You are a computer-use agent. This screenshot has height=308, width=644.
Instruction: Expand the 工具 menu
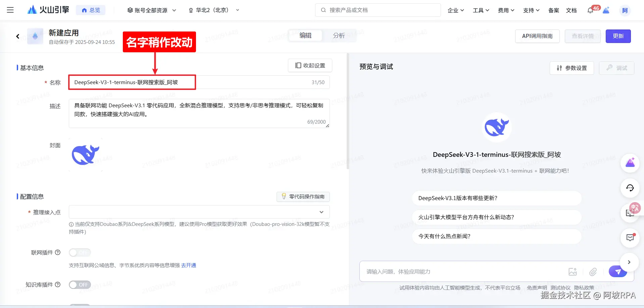click(481, 10)
